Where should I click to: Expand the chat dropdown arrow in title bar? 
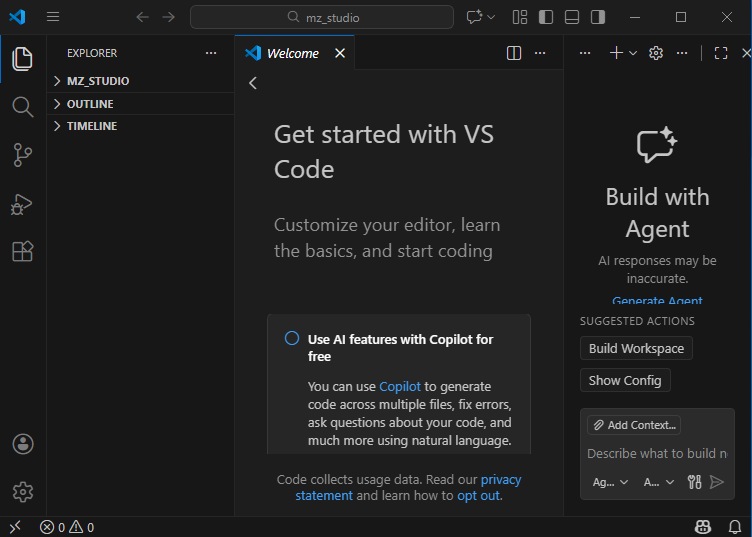point(491,17)
